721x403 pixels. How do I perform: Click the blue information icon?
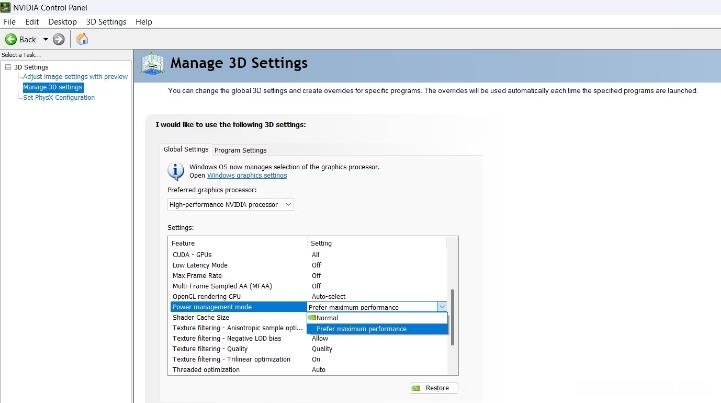(176, 169)
